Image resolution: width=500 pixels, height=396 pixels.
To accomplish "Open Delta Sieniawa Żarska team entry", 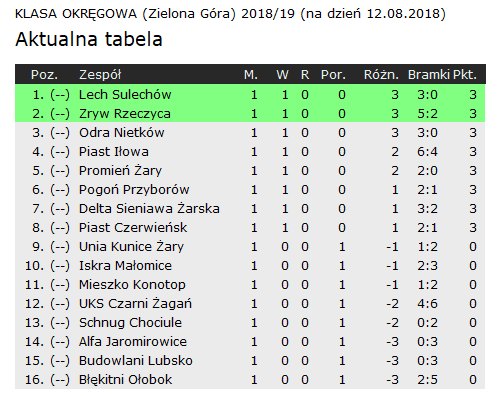I will [149, 209].
